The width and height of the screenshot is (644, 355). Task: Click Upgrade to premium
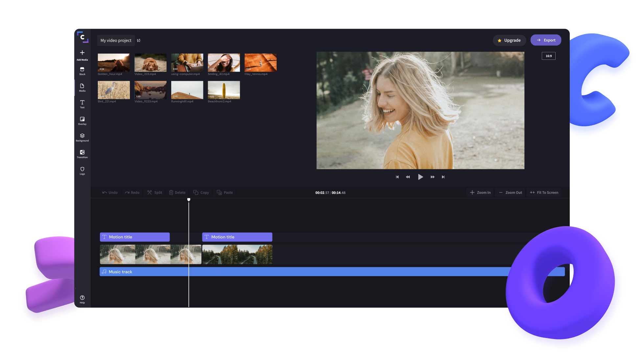[509, 40]
